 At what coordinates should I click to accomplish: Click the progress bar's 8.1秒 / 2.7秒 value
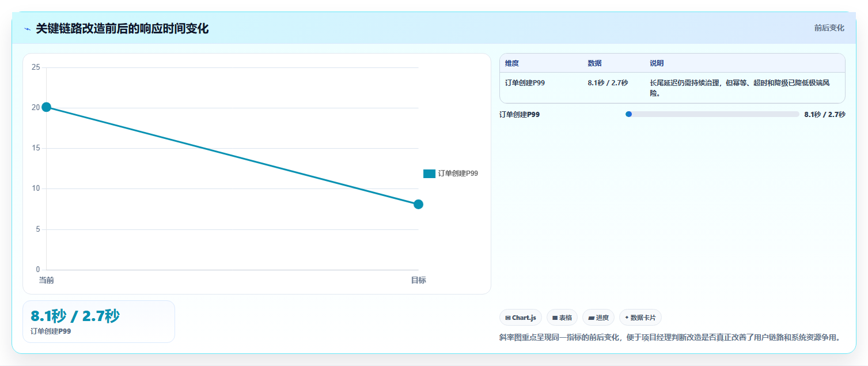click(825, 115)
